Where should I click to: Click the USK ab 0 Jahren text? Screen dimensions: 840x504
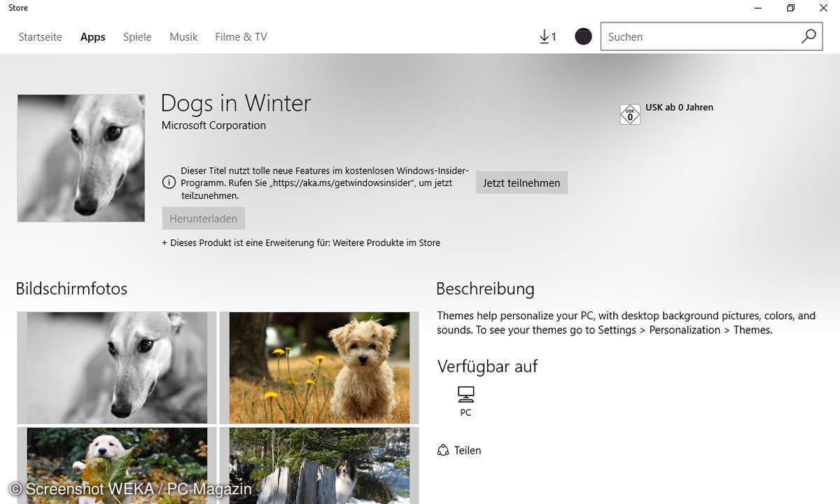[679, 107]
